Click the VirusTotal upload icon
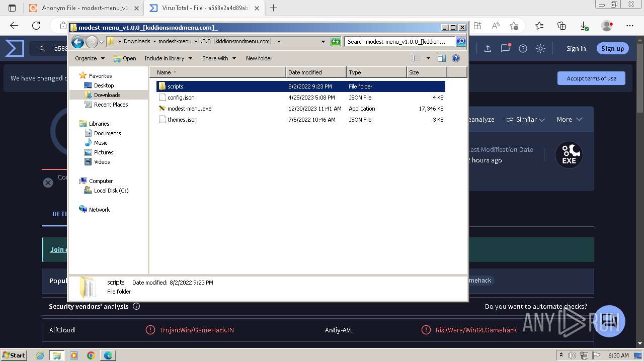Screen dimensions: 644x362 [488, 49]
